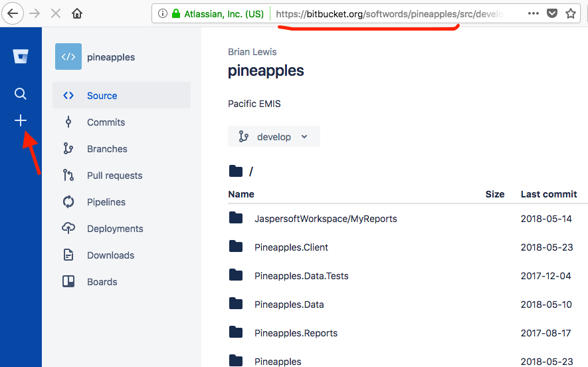Click the Brian Lewis owner link
Screen dimensions: 588x367
click(x=252, y=52)
